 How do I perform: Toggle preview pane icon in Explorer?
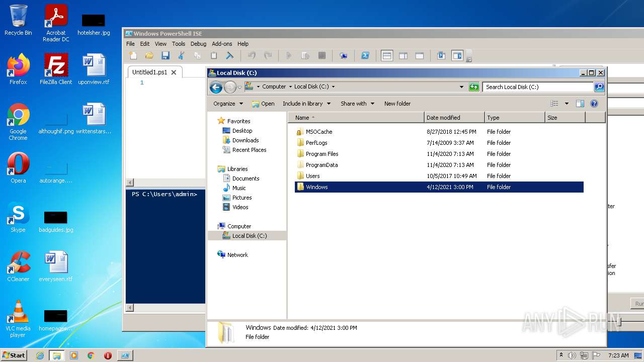(580, 104)
